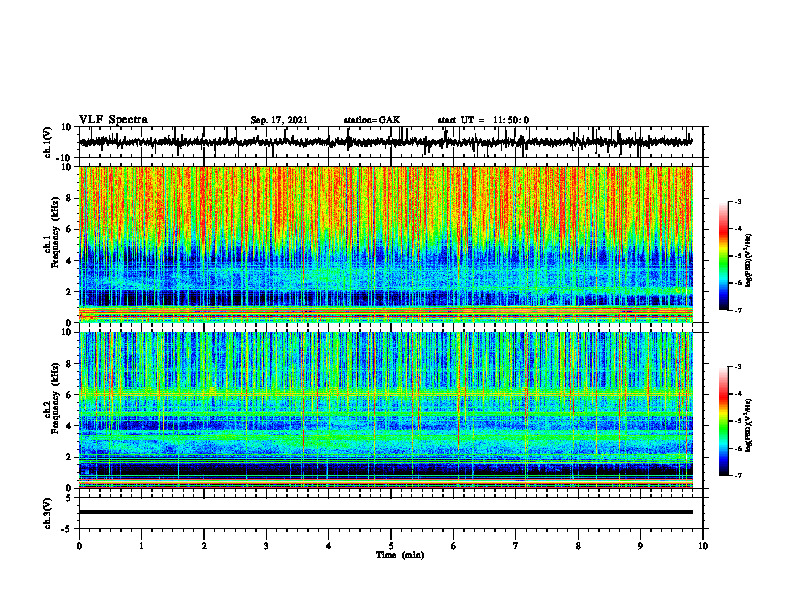Click the "6" tick on ch.2 frequency axis
Viewport: 792px width, 612px height.
tap(69, 395)
